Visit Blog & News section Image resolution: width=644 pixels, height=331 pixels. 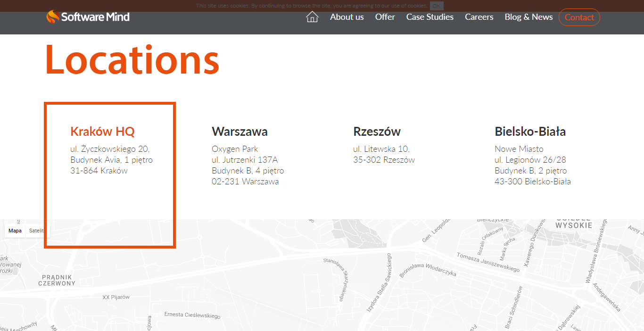[x=528, y=17]
